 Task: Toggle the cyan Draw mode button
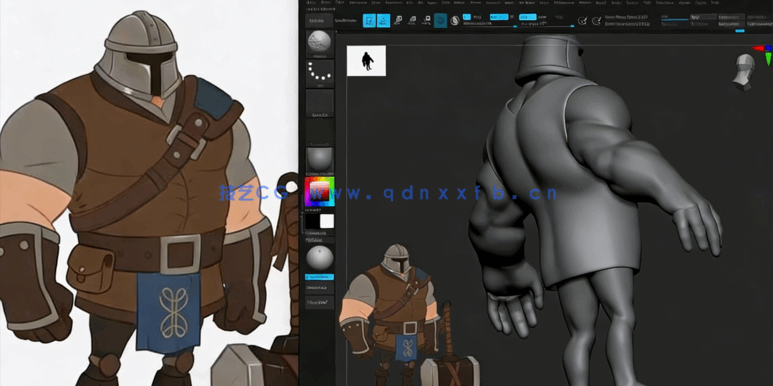pos(384,21)
